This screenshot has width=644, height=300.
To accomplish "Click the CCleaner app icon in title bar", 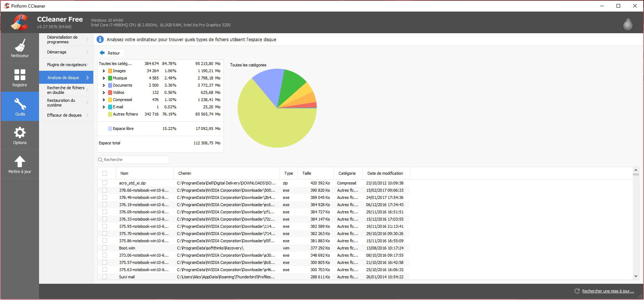I will (7, 6).
